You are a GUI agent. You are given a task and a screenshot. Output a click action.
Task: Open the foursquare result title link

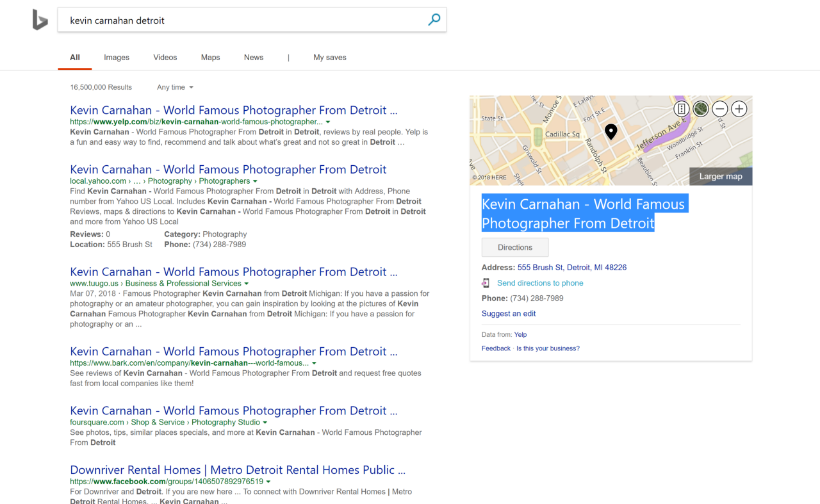pos(234,411)
